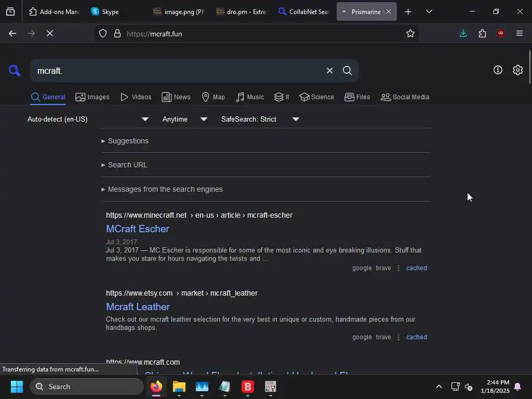This screenshot has height=399, width=532.
Task: Open tracking protection shield icon
Action: [x=103, y=34]
